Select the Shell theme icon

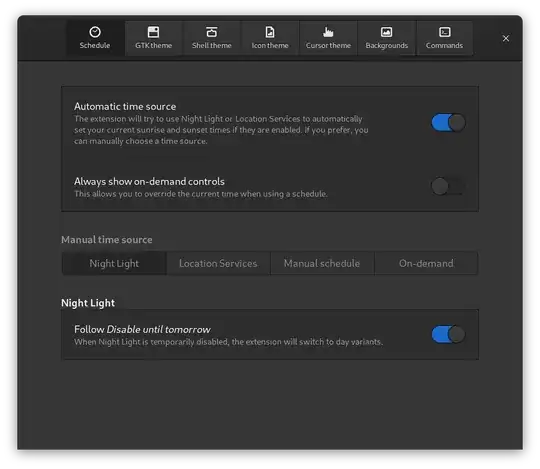pyautogui.click(x=211, y=32)
